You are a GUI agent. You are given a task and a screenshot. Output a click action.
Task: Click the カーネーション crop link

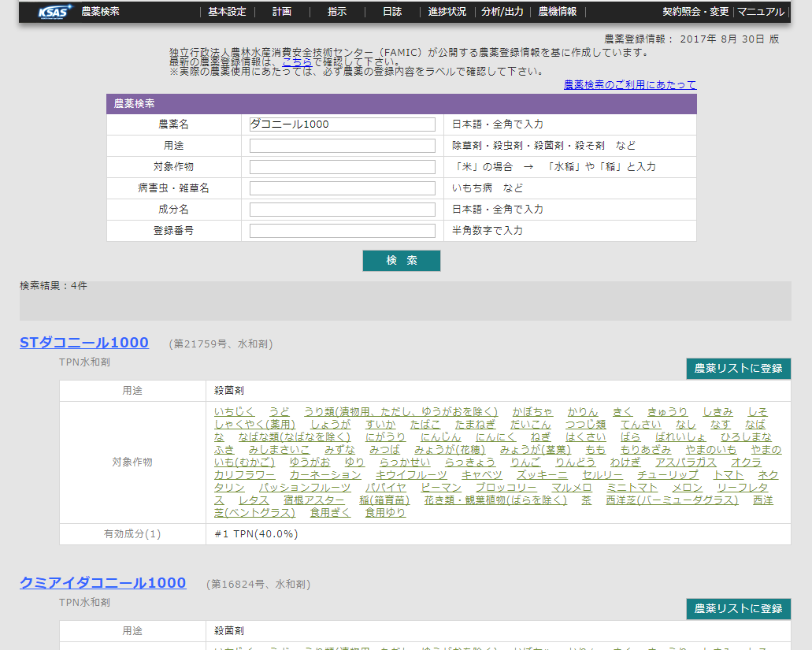(325, 475)
